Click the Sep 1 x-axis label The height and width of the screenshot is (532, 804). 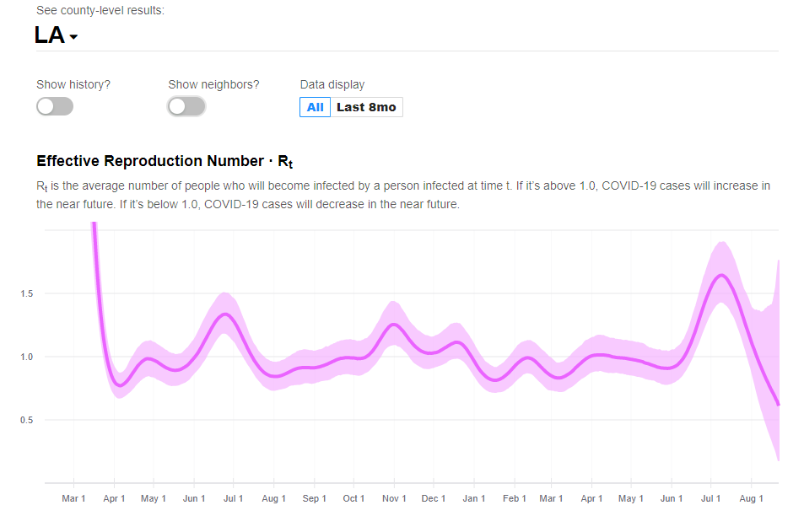click(x=315, y=498)
